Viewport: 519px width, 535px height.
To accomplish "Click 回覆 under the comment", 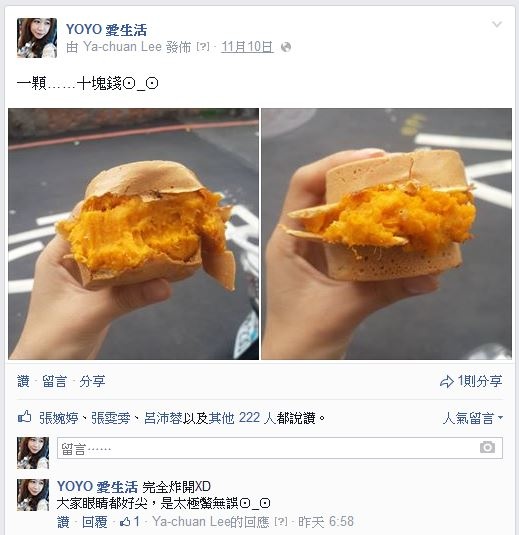I will coord(95,522).
